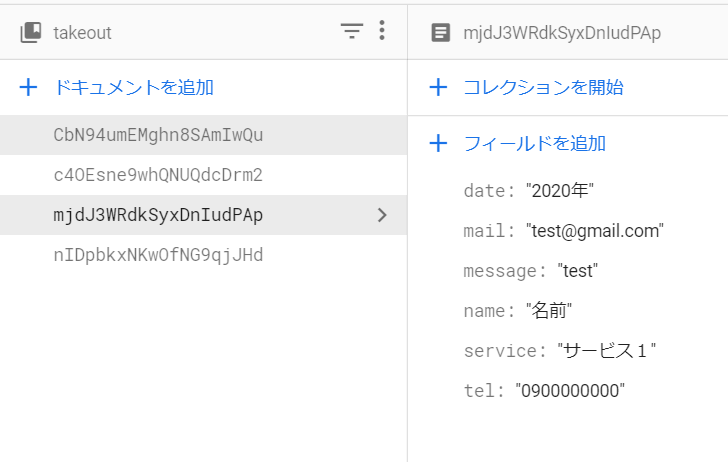Click the tel field value 0900000000
728x462 pixels.
(x=570, y=391)
